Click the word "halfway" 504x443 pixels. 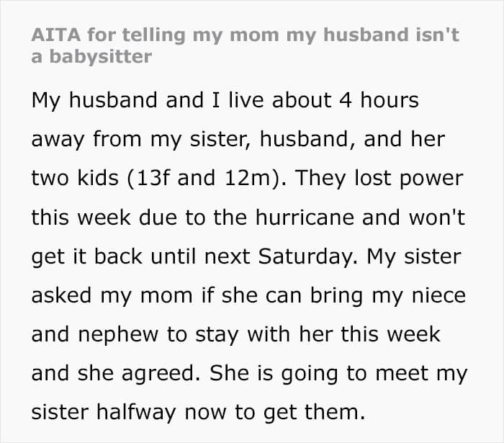[145, 413]
